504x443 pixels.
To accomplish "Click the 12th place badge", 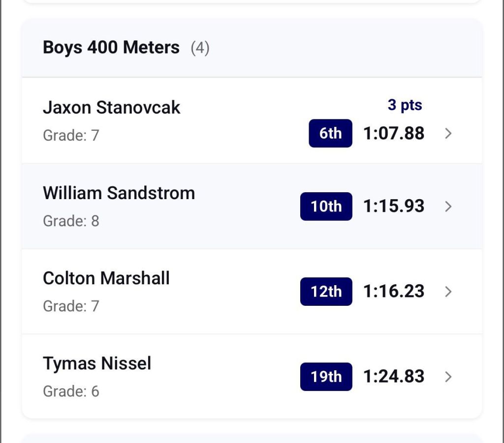I will click(x=326, y=292).
